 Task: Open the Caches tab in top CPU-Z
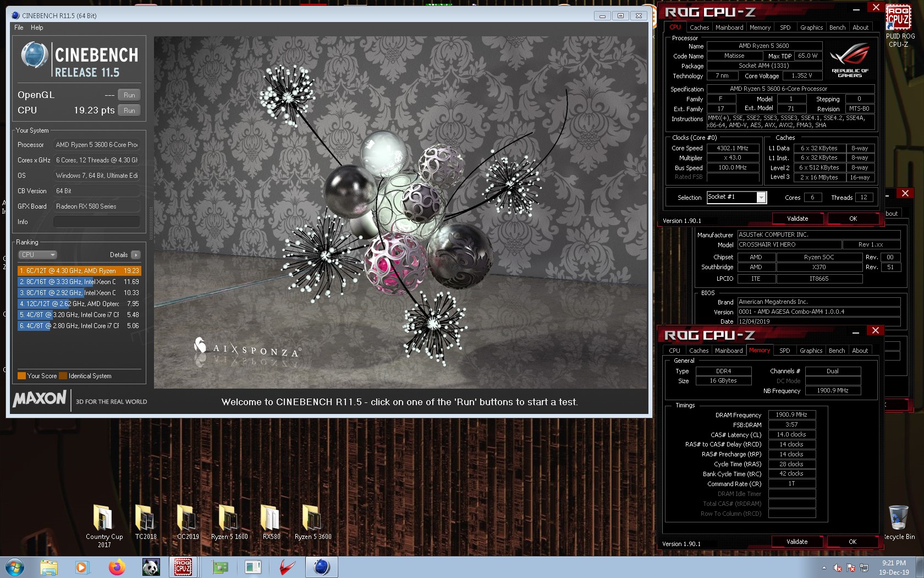[699, 28]
